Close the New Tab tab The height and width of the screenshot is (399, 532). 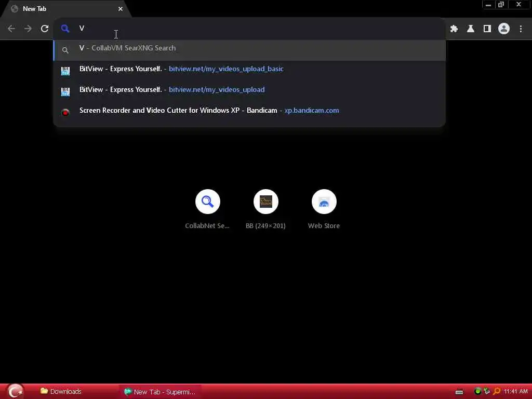121,9
